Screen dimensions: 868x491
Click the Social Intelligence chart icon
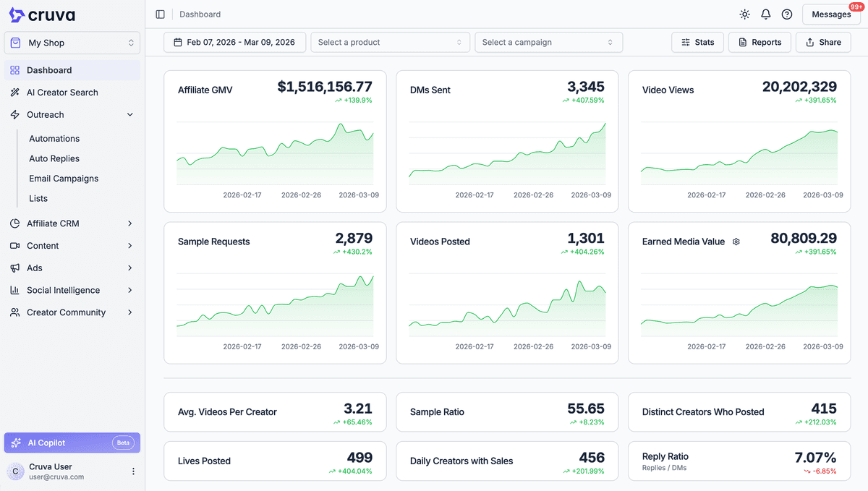pyautogui.click(x=14, y=290)
